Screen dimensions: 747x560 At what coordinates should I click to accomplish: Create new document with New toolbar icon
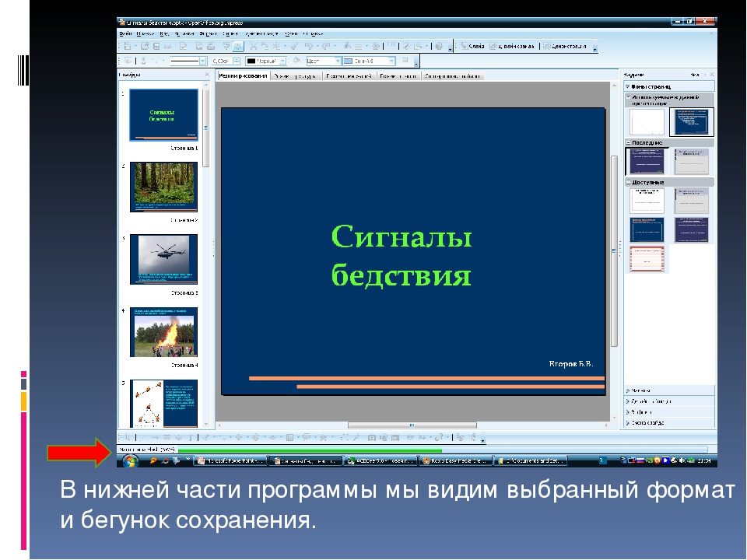pyautogui.click(x=128, y=47)
